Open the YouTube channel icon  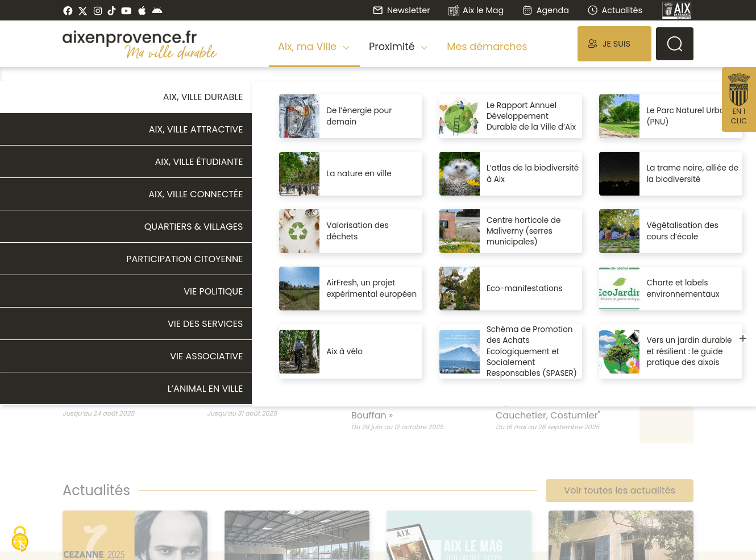tap(126, 11)
